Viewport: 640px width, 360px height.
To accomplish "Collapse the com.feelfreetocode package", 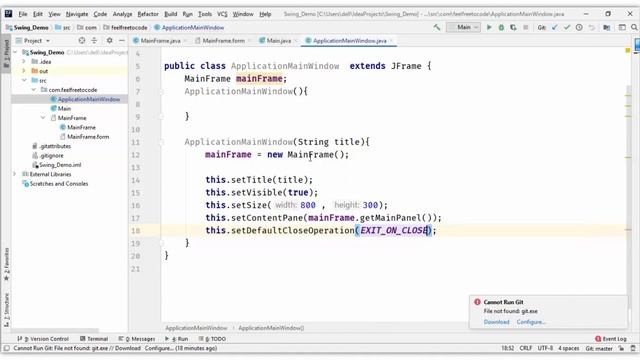I will tap(34, 89).
